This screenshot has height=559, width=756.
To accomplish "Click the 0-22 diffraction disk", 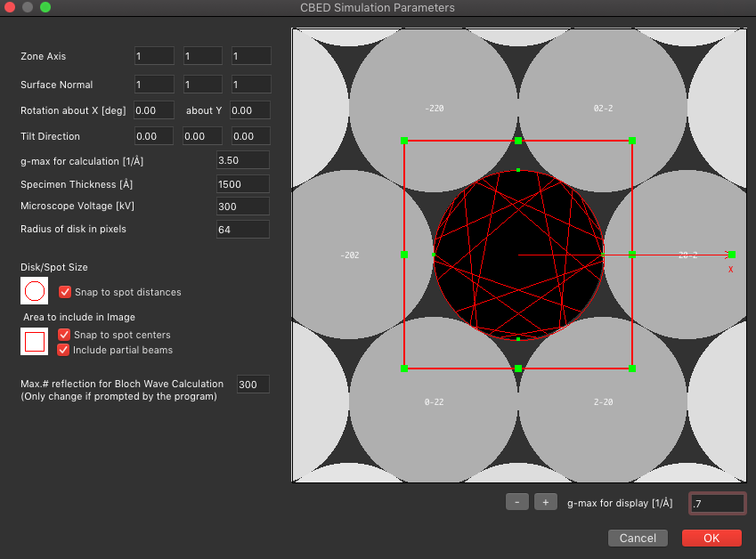I will pos(434,401).
